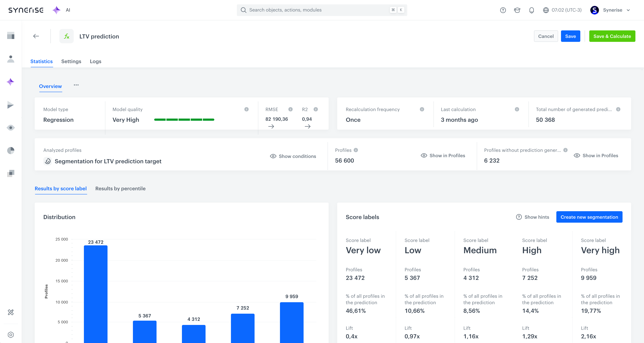Open the help question mark icon

click(503, 10)
